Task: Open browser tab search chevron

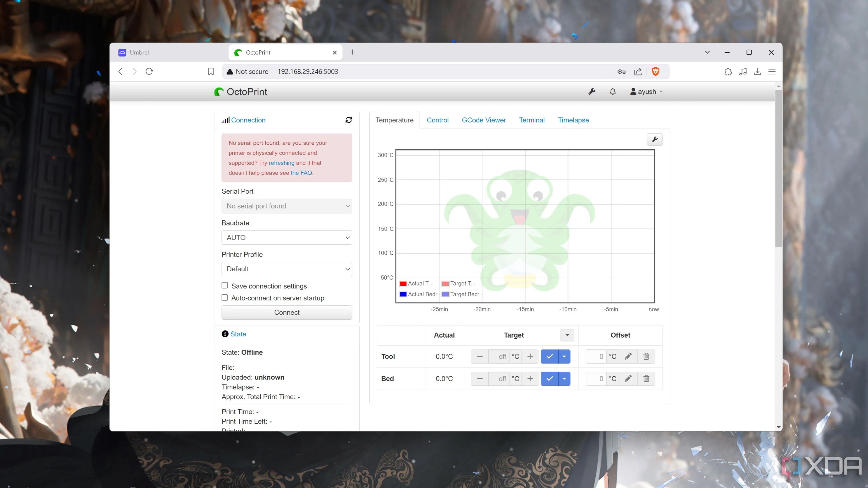Action: point(707,52)
